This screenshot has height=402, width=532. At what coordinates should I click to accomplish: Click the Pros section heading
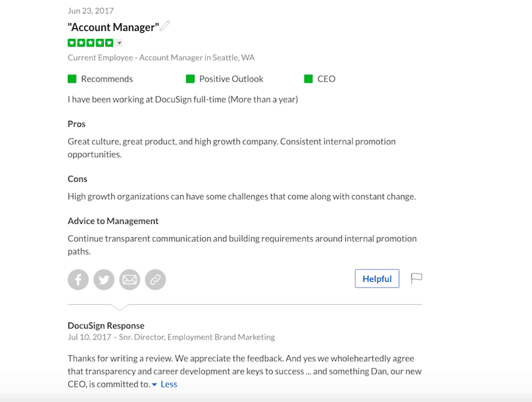tap(77, 124)
